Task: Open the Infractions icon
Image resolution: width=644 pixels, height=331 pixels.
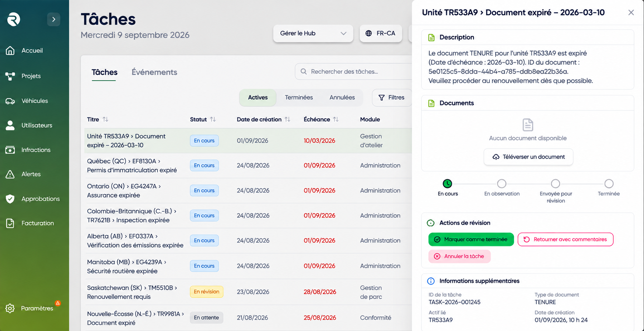Action: click(10, 150)
